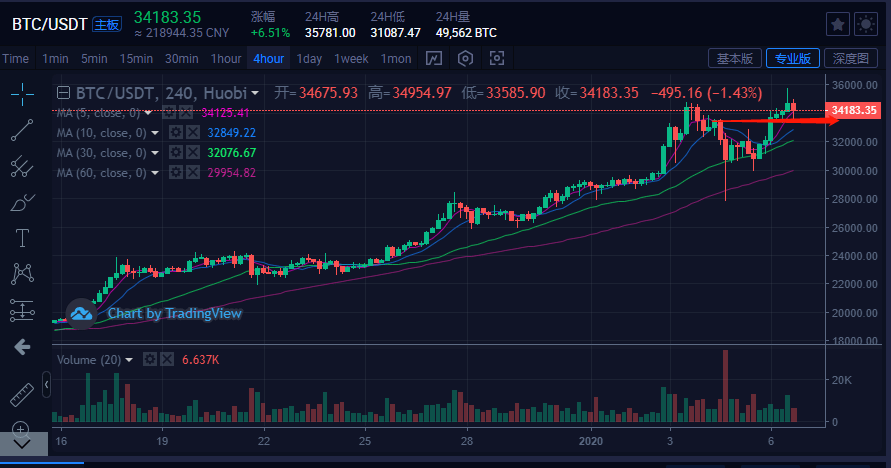The image size is (891, 468).
Task: Click the 2020 date label on time axis
Action: (x=591, y=441)
